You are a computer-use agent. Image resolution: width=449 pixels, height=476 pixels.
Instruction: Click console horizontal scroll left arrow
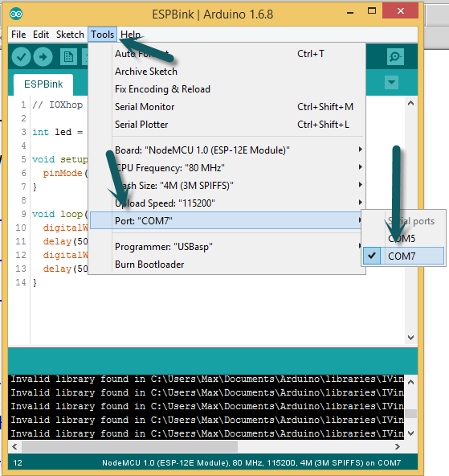(14, 446)
